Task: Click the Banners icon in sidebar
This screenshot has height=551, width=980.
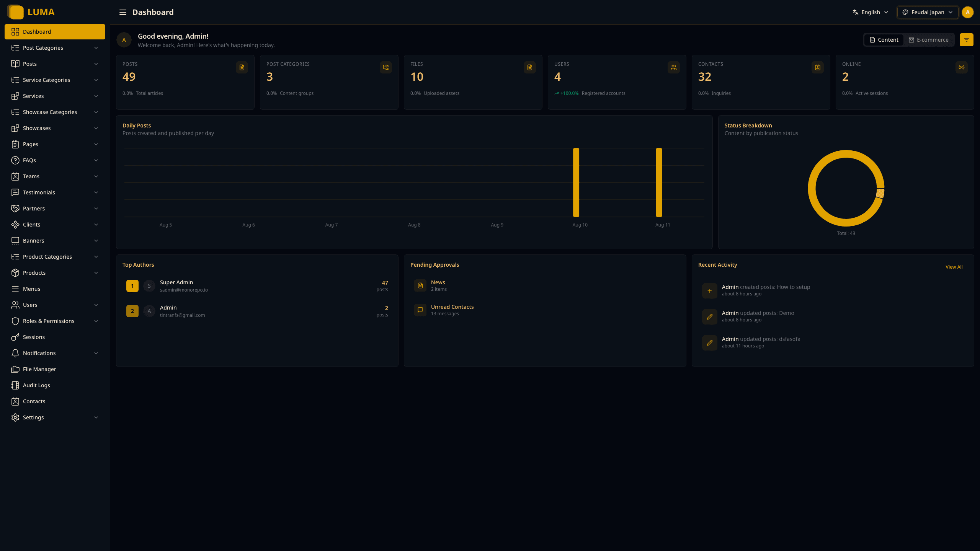Action: [15, 241]
